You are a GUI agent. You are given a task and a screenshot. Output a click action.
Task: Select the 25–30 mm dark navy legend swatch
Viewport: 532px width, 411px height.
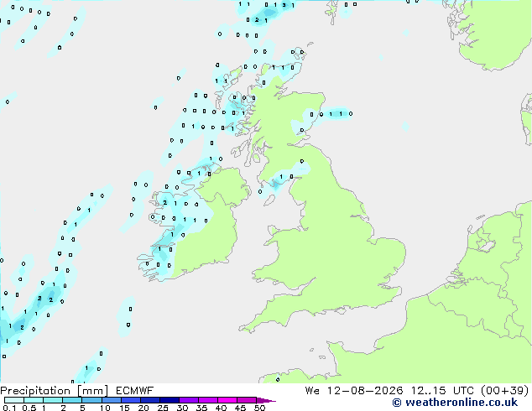coord(170,400)
